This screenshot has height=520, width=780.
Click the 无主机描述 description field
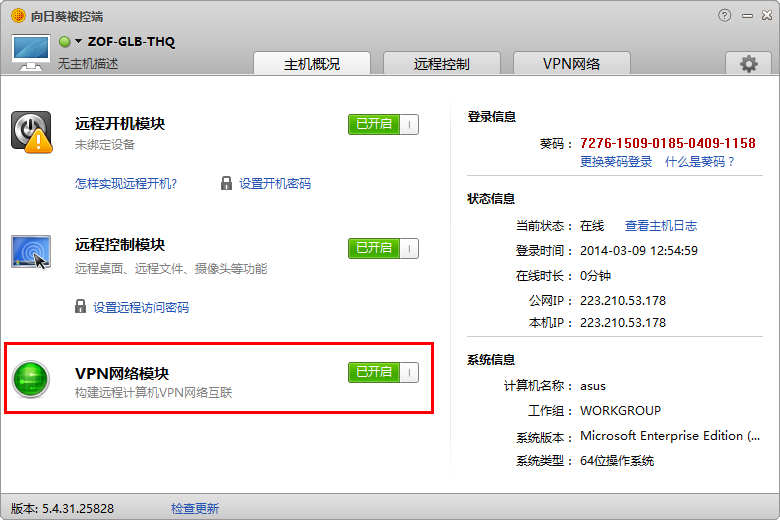[88, 63]
